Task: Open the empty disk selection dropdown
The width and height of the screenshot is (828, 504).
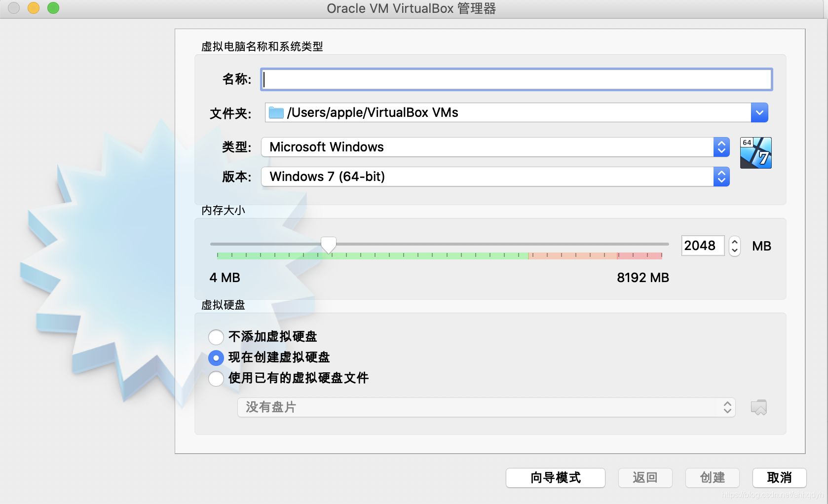Action: [487, 407]
